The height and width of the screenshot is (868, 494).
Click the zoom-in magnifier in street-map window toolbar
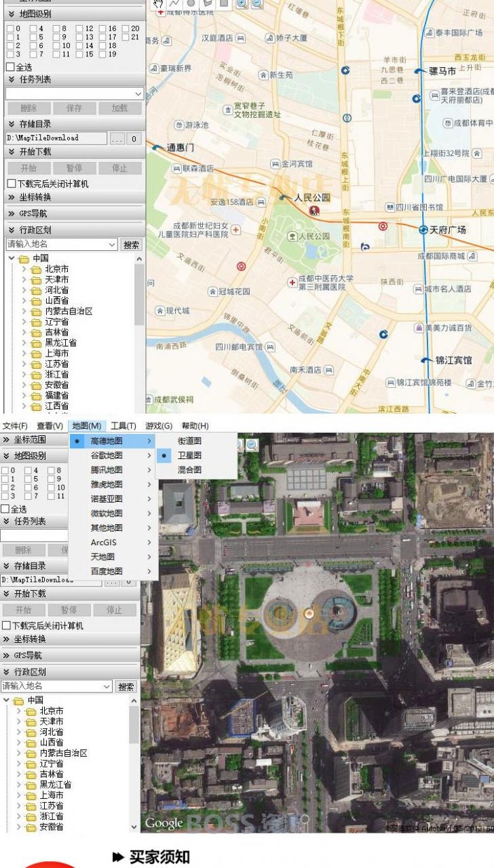[x=242, y=3]
